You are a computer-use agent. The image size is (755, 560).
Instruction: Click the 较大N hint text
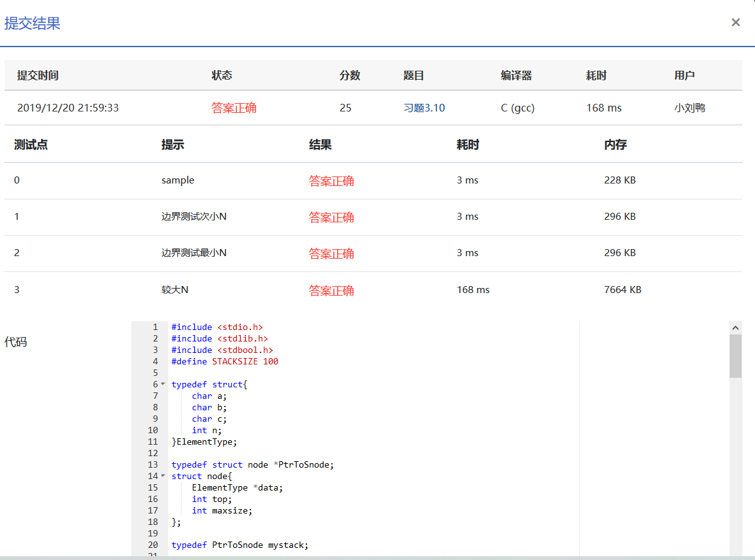click(x=175, y=290)
